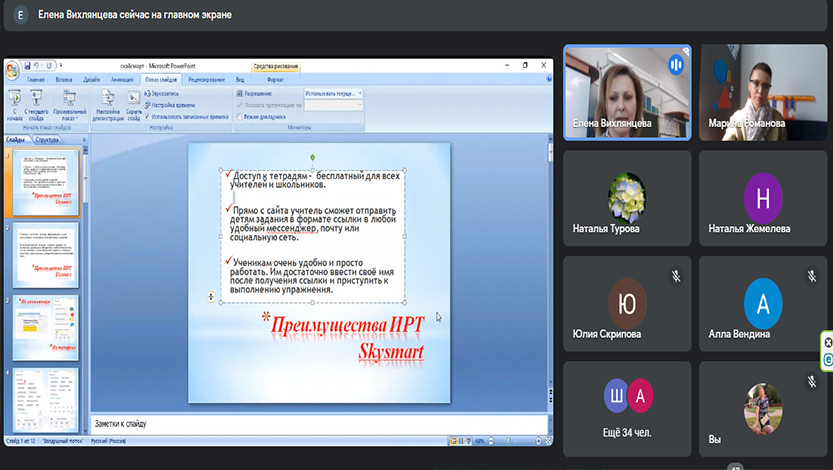This screenshot has width=833, height=470.
Task: Click Звукозапись narration recording icon
Action: (148, 93)
